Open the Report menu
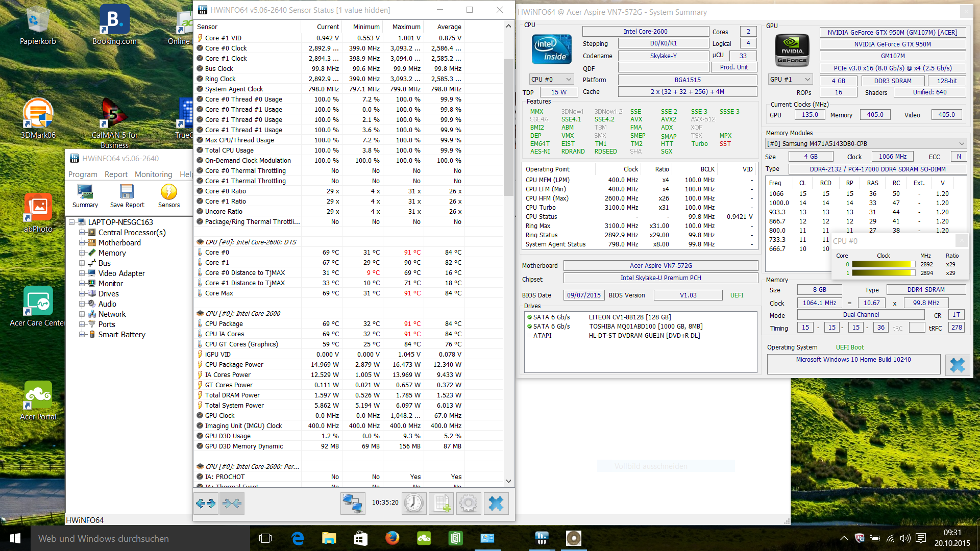980x551 pixels. point(116,174)
